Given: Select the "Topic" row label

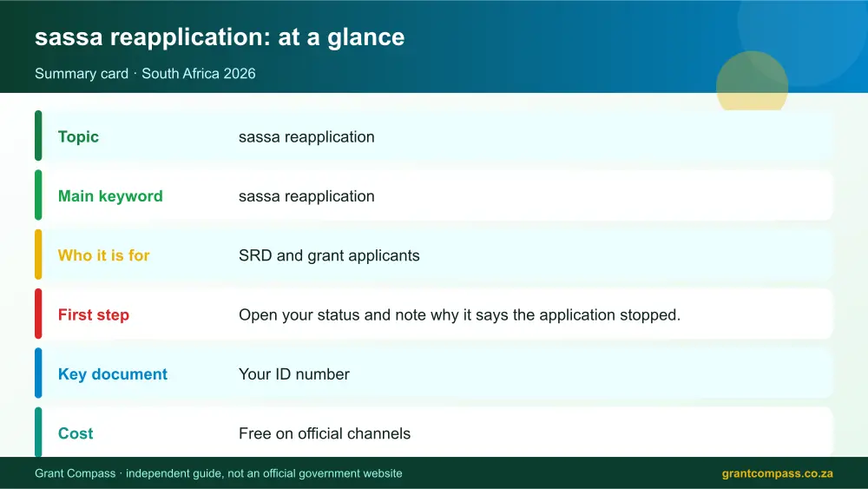Looking at the screenshot, I should 78,136.
